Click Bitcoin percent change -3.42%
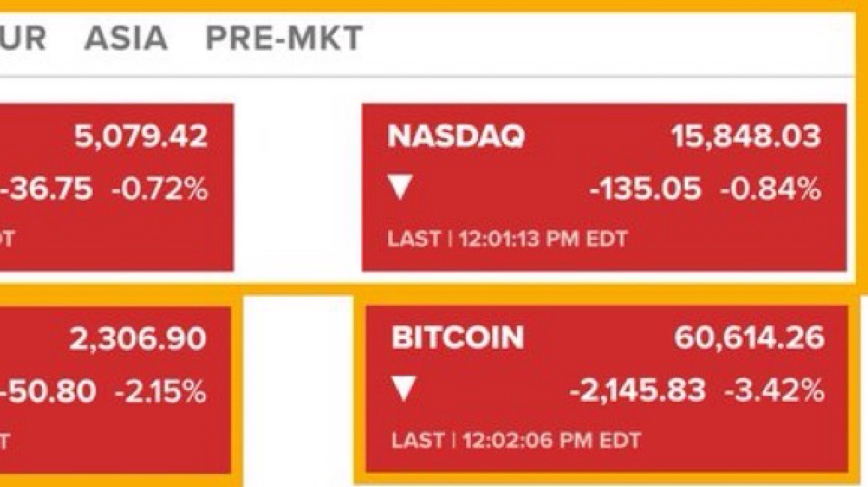The height and width of the screenshot is (487, 868). tap(774, 391)
